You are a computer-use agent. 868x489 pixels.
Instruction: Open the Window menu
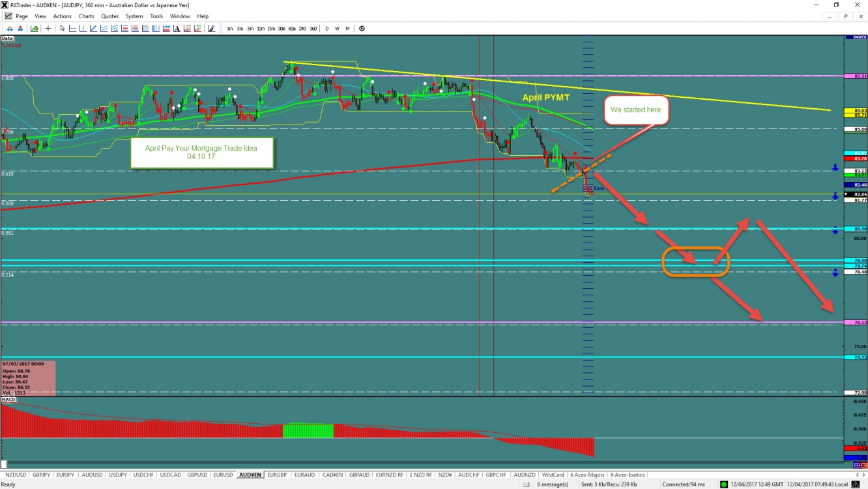pyautogui.click(x=180, y=16)
